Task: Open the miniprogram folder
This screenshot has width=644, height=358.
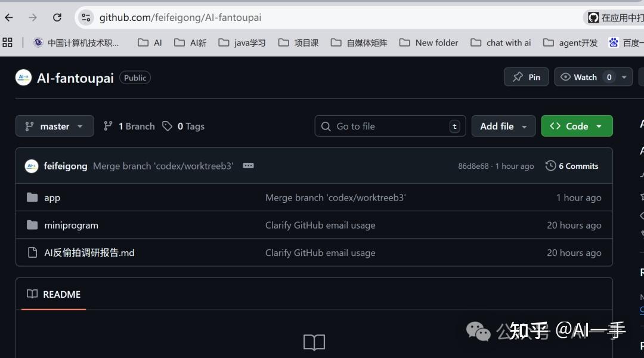Action: 71,225
